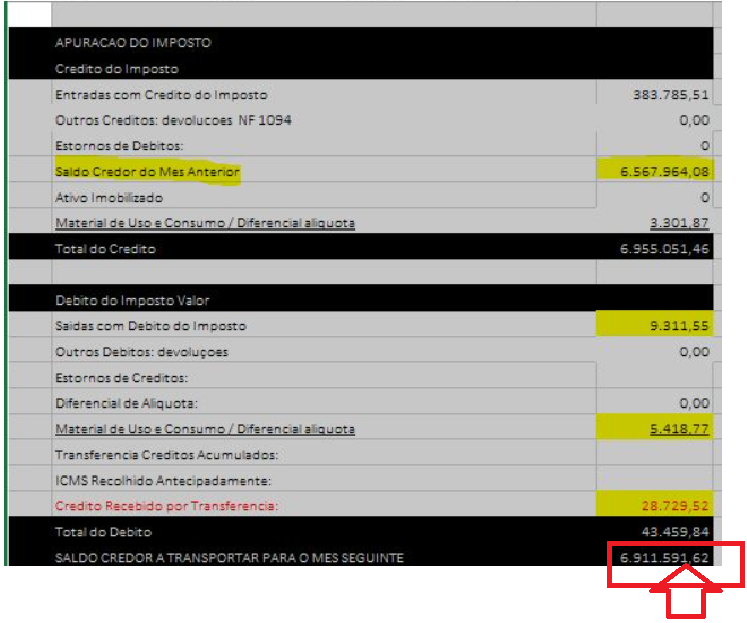Click the final balance value 6.911.591,62
The height and width of the screenshot is (623, 747).
(664, 558)
